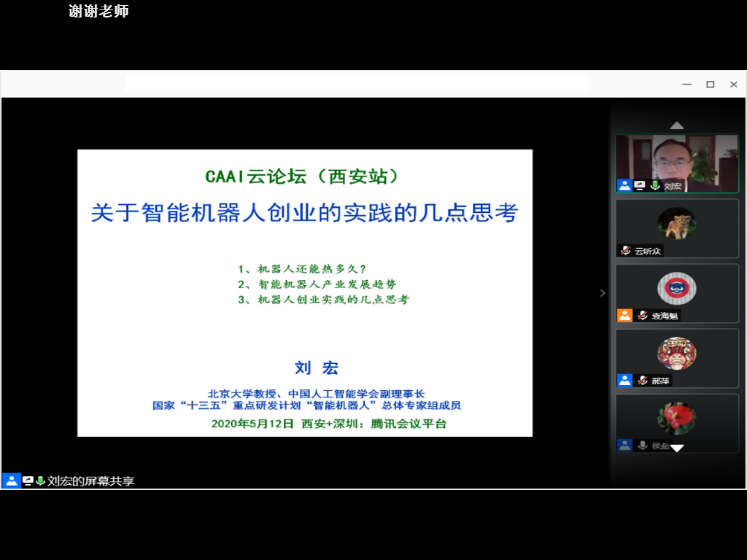Viewport: 747px width, 560px height.
Task: Click the screen-share icon in bottom status bar
Action: point(28,481)
